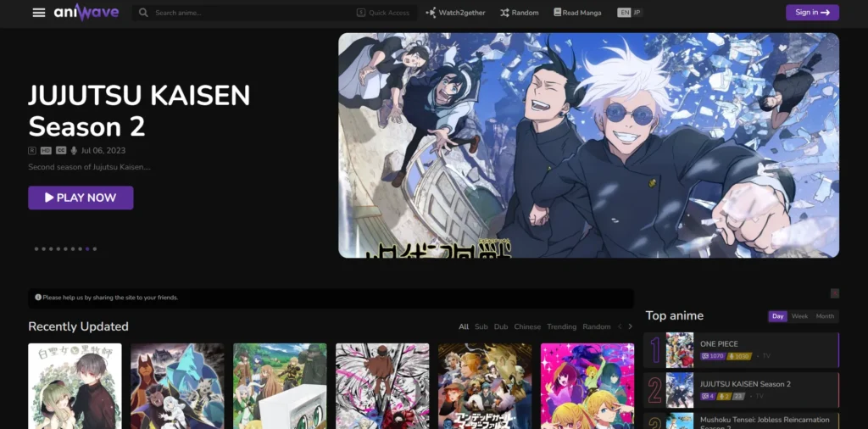The width and height of the screenshot is (868, 429).
Task: Open Read Manga link
Action: pyautogui.click(x=577, y=13)
